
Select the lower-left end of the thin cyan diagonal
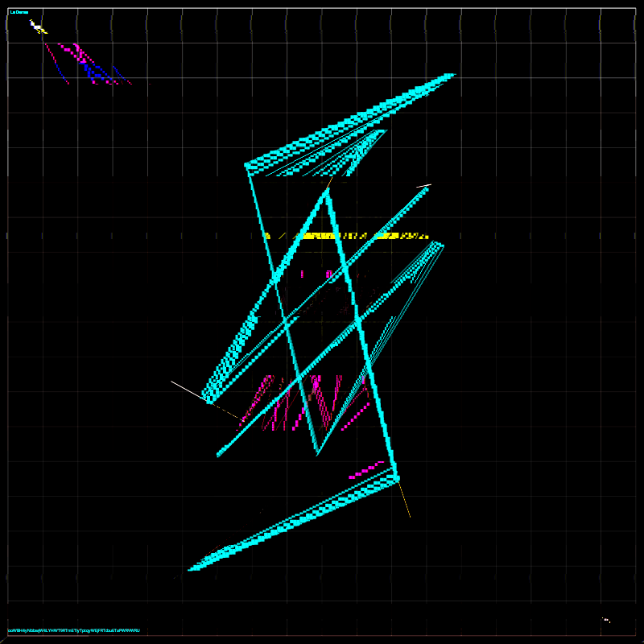[219, 455]
